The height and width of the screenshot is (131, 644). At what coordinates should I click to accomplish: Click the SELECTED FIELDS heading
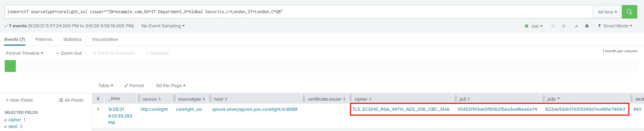click(x=21, y=112)
